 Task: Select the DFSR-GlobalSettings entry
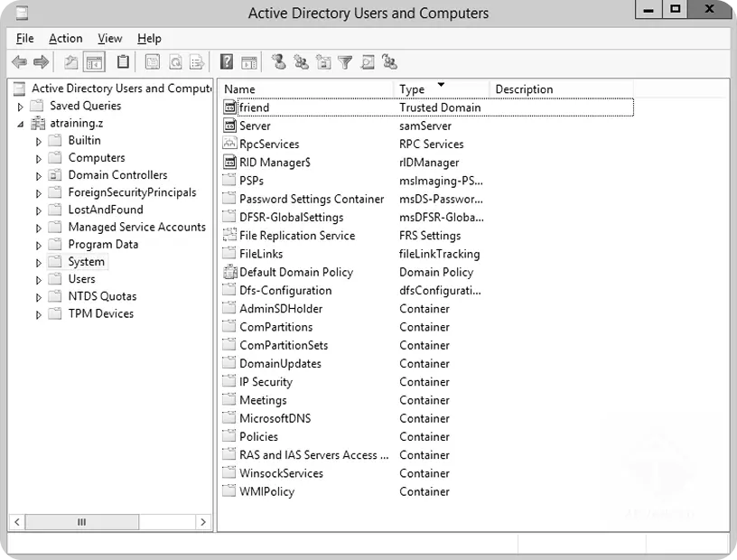[292, 218]
